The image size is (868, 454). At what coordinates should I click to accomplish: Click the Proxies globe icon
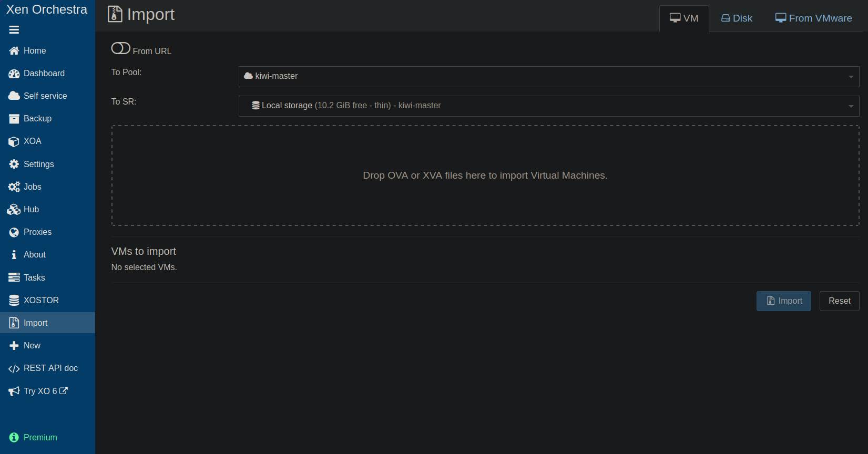(14, 232)
